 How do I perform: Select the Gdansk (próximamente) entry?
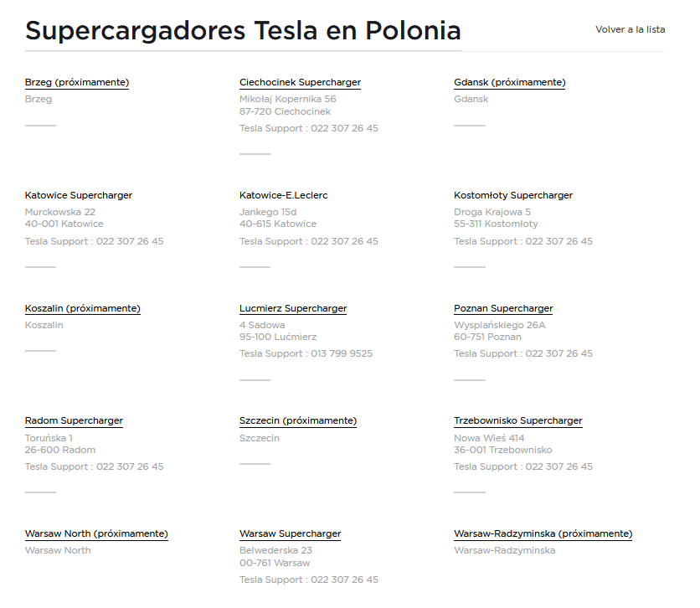(x=509, y=82)
